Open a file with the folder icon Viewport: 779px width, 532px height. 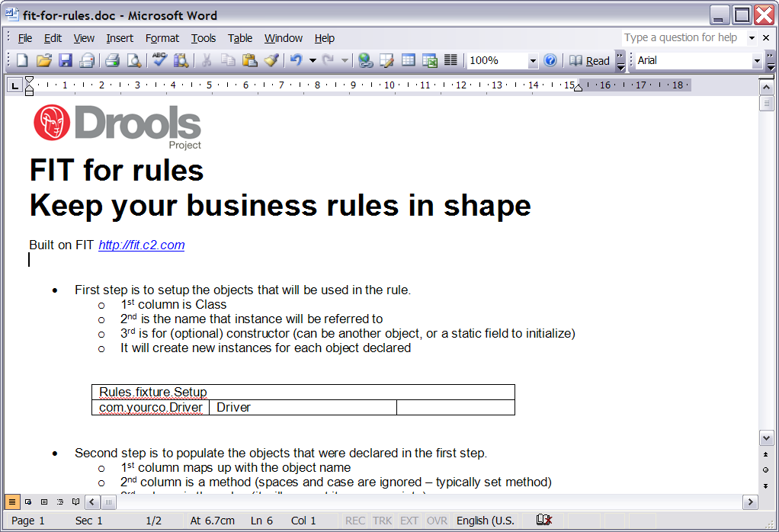[x=43, y=61]
